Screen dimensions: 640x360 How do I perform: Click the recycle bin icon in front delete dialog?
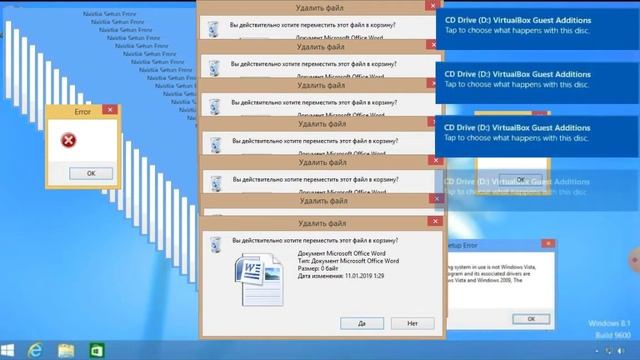click(x=216, y=245)
